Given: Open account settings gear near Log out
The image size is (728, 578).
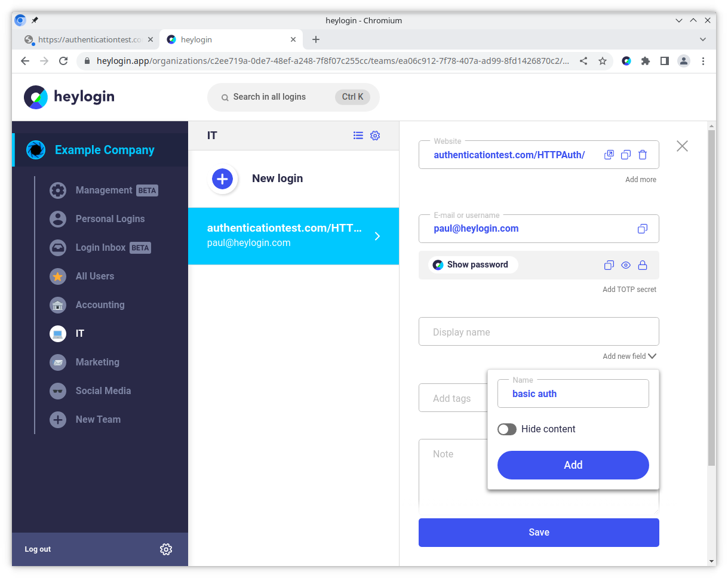Looking at the screenshot, I should point(166,549).
